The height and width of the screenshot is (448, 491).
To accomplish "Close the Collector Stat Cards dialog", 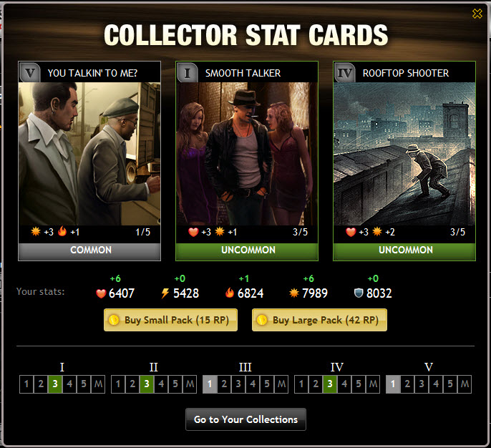I will point(477,14).
